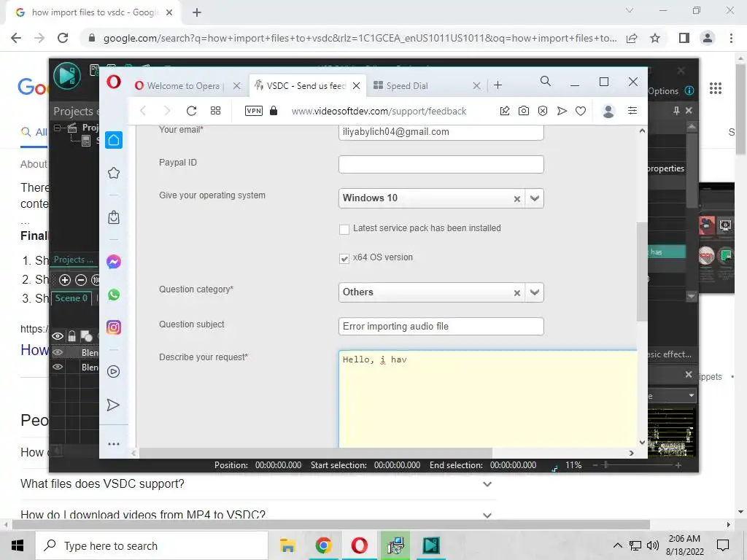Clear the Windows 10 selection with x
This screenshot has width=747, height=560.
click(517, 199)
